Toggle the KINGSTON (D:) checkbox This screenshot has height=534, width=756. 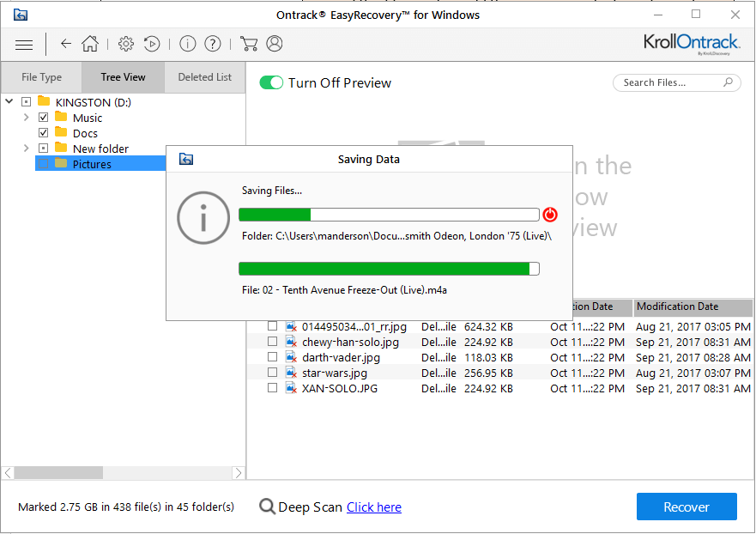click(26, 102)
